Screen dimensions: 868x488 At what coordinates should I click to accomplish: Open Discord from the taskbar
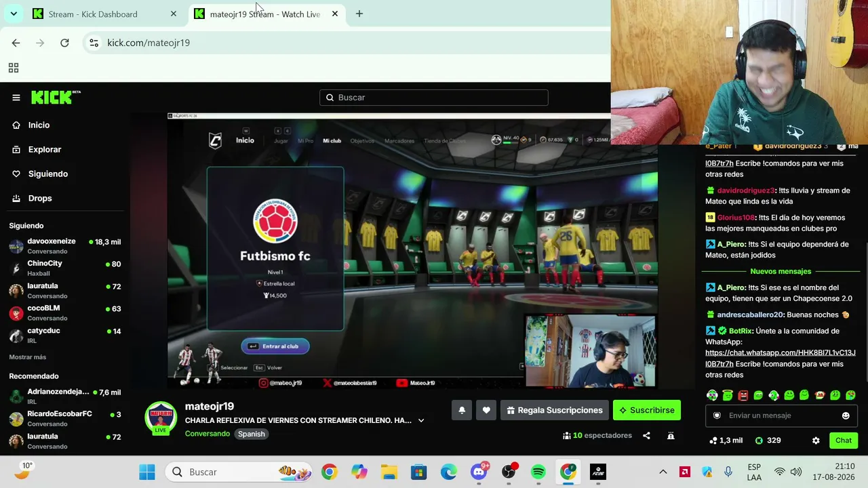tap(479, 472)
